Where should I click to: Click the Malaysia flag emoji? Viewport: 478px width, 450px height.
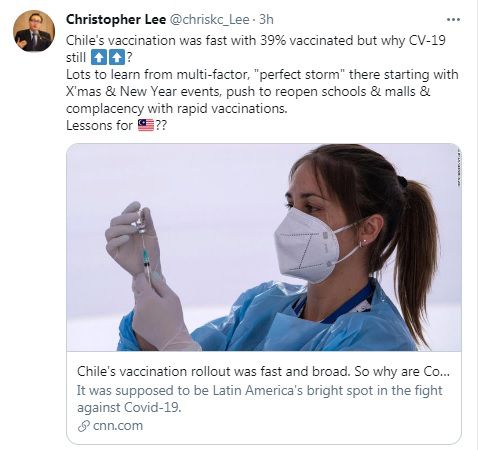click(x=146, y=126)
